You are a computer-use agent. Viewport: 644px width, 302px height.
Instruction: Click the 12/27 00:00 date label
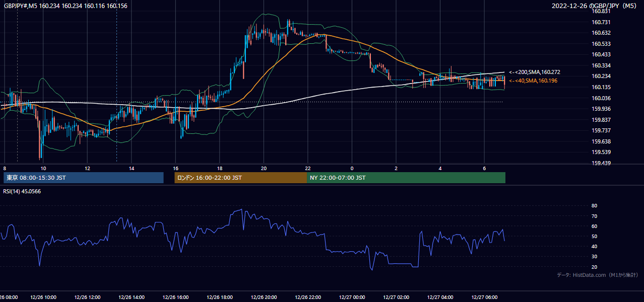352,297
